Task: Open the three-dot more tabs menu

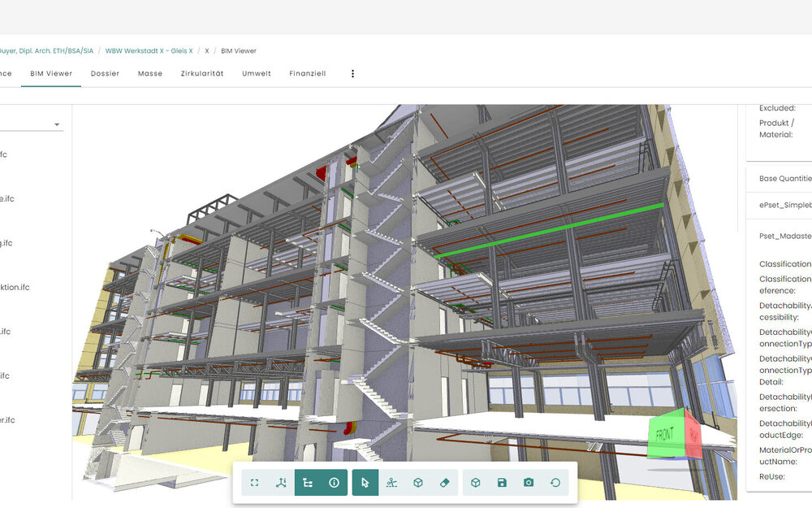Action: pos(352,73)
